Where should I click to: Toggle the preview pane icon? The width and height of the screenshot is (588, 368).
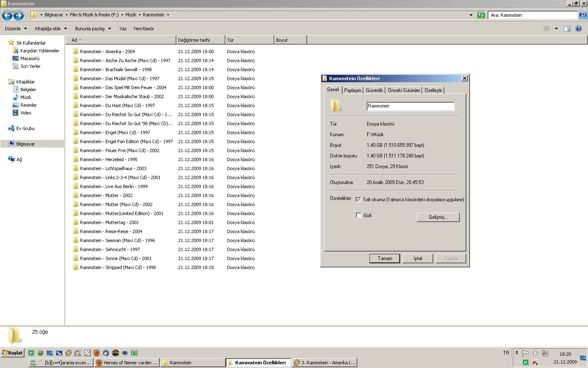point(567,29)
